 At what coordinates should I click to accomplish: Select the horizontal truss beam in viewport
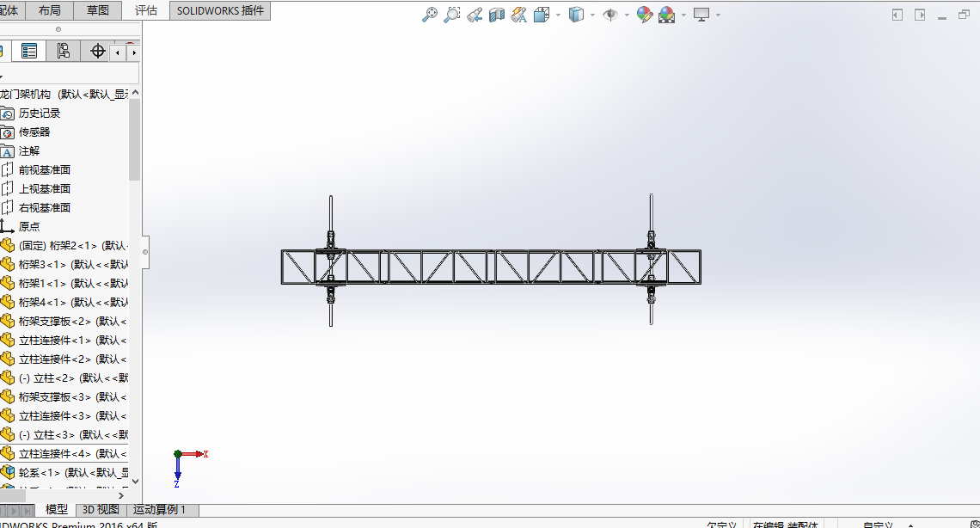(491, 267)
